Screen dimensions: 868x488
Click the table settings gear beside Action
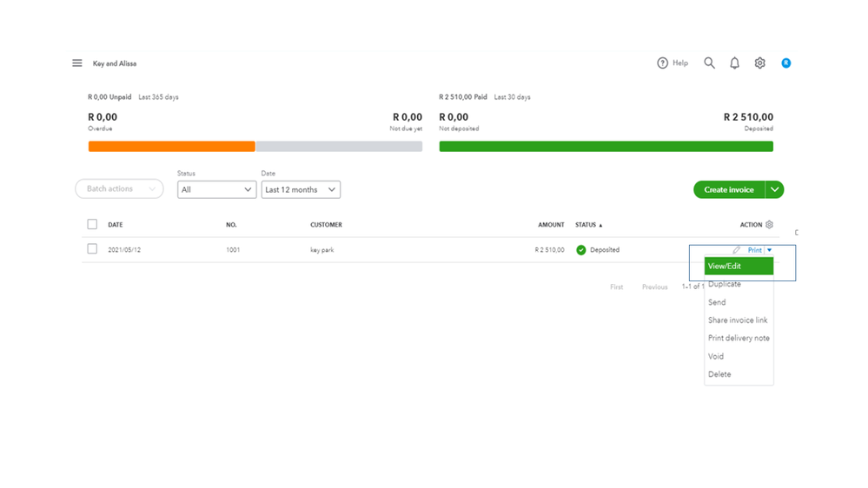769,225
